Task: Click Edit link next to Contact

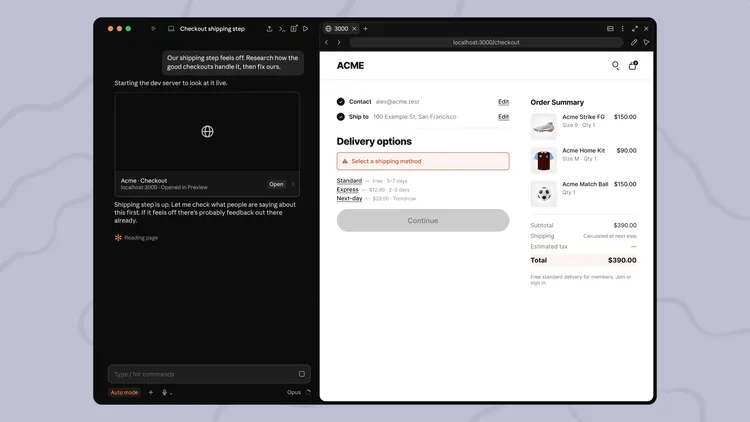Action: pyautogui.click(x=503, y=102)
